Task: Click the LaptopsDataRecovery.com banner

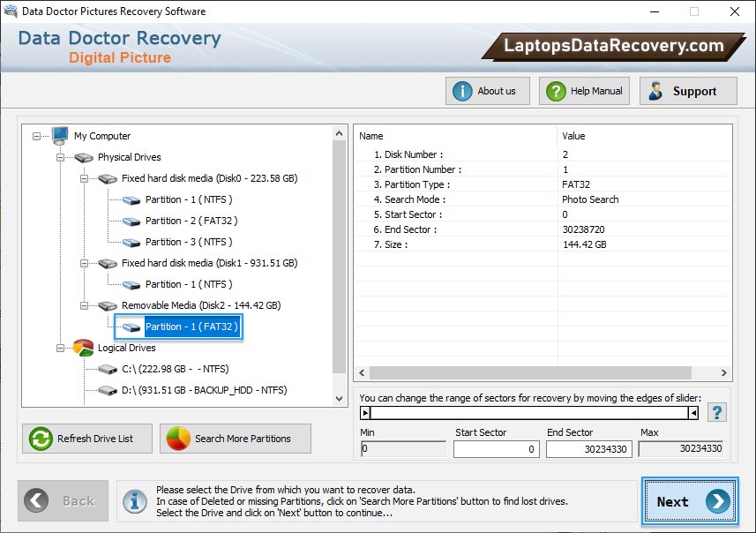Action: point(613,46)
